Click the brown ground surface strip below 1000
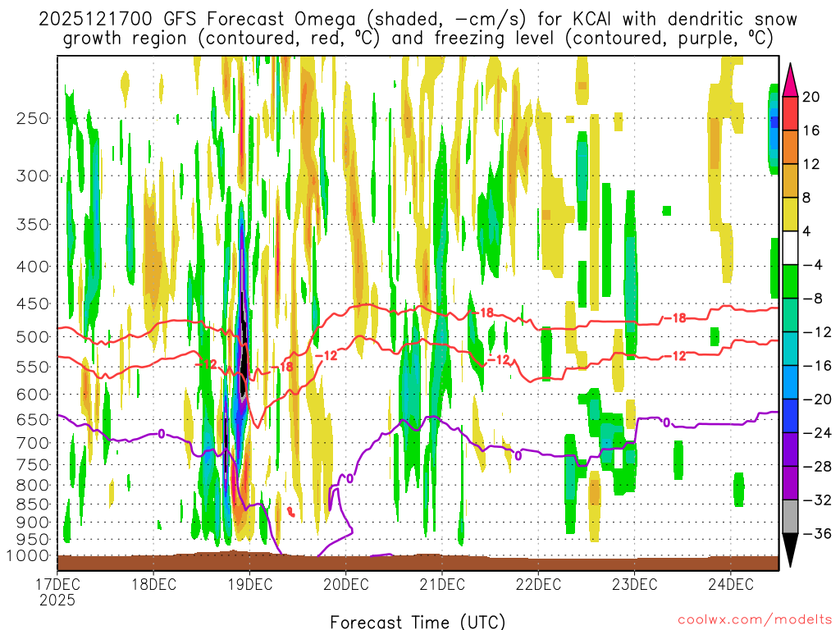The height and width of the screenshot is (630, 840). [x=418, y=562]
